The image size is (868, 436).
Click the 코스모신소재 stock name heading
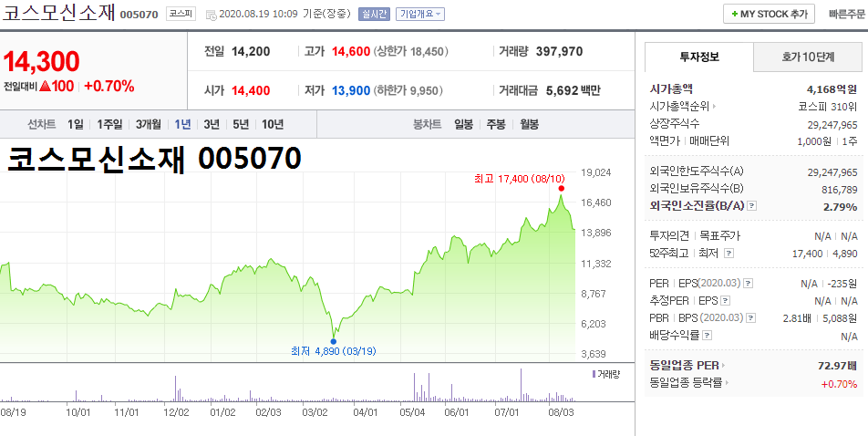click(x=58, y=14)
